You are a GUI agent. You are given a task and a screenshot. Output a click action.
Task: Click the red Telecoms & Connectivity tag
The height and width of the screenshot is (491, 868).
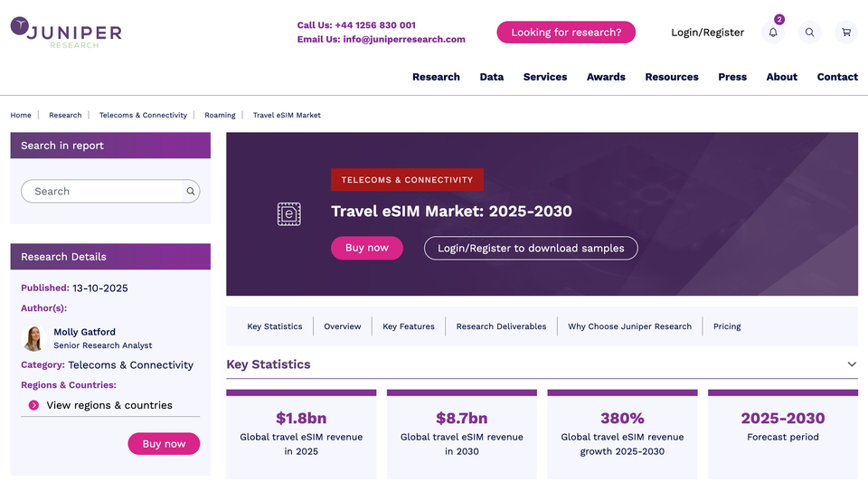(x=407, y=180)
